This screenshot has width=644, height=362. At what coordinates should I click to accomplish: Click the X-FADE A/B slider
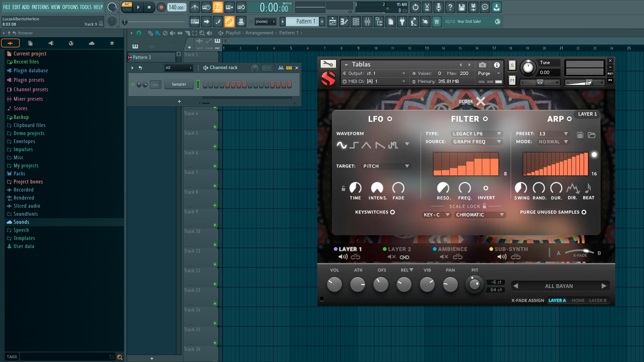579,252
